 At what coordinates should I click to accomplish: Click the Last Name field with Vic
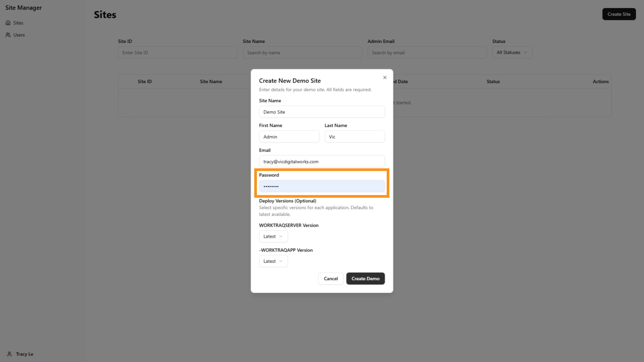pyautogui.click(x=354, y=137)
